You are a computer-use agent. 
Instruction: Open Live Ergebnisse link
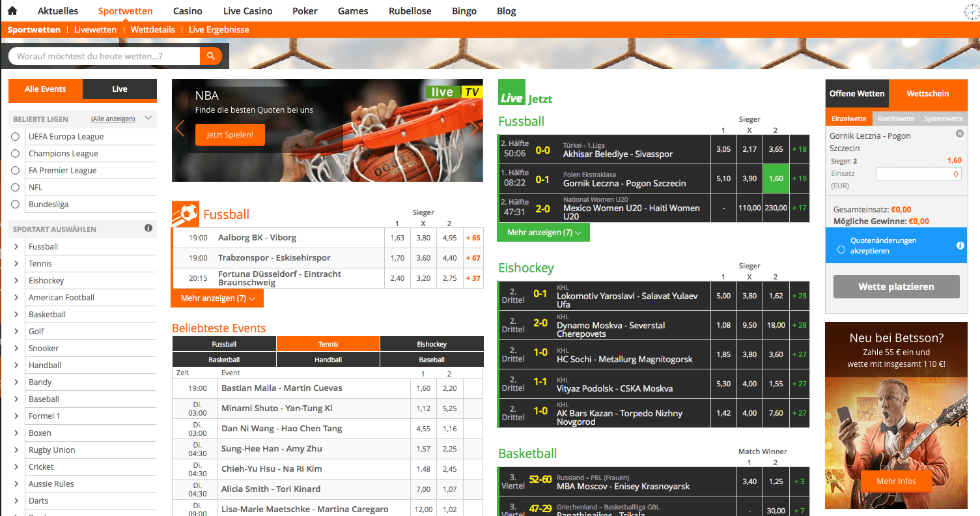point(219,29)
